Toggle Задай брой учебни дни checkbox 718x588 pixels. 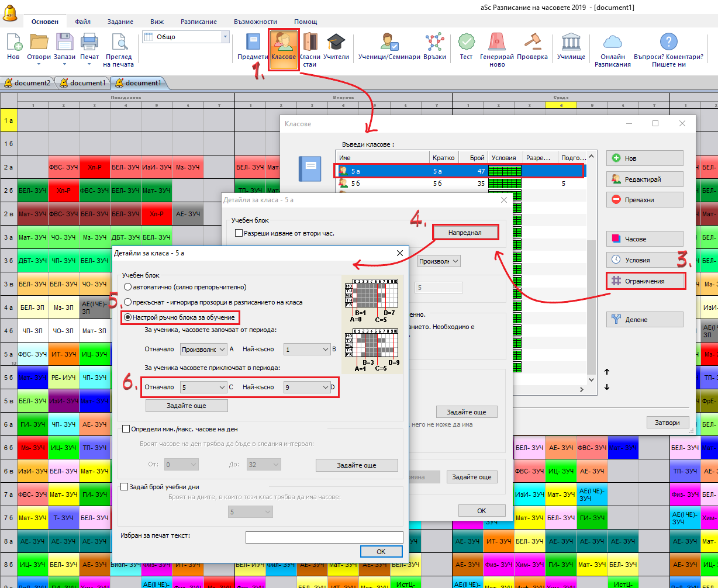coord(124,486)
